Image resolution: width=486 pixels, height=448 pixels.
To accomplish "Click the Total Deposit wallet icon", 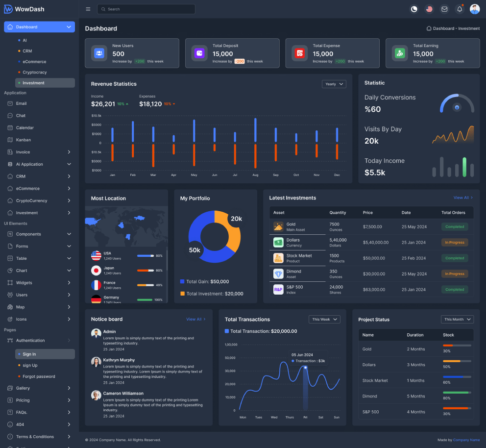I will 199,53.
